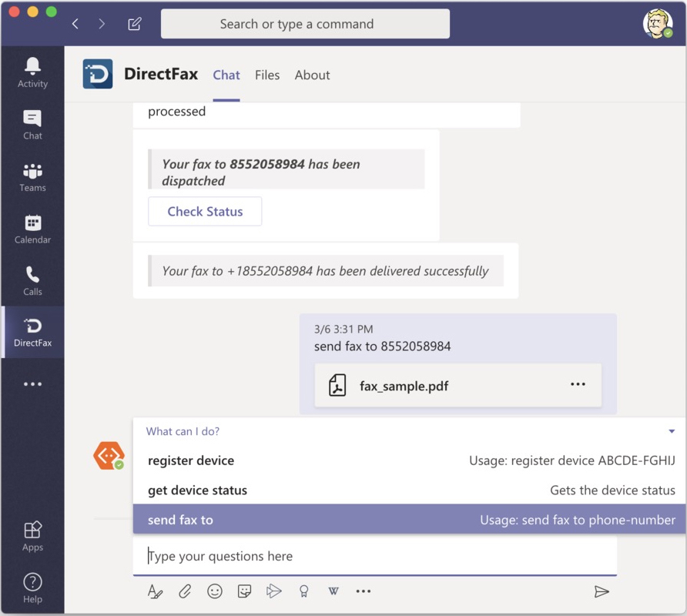Switch to the Chat tab
This screenshot has height=616, width=687.
(x=226, y=75)
